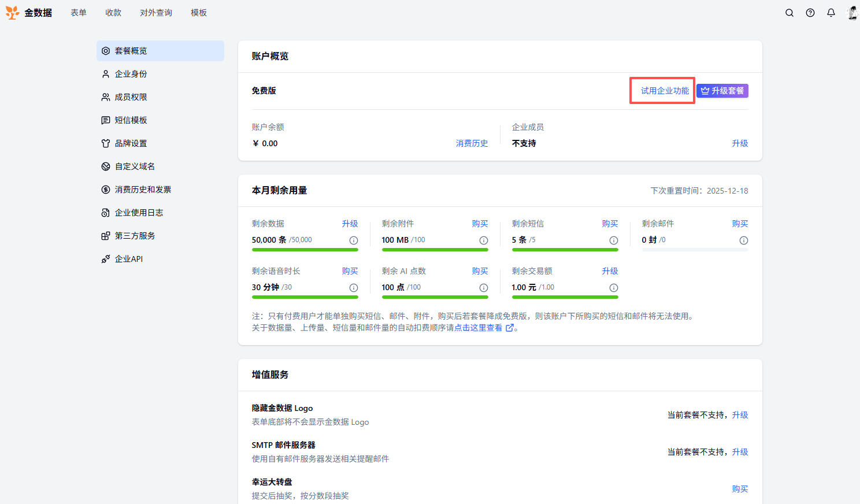Click the 试用企业功能 button
The image size is (860, 504).
click(665, 91)
